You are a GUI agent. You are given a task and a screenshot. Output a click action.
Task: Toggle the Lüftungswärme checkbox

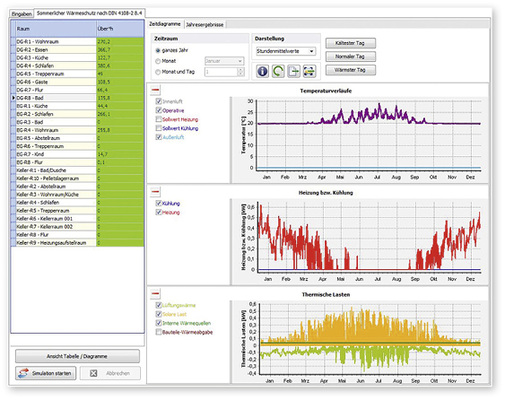click(159, 305)
